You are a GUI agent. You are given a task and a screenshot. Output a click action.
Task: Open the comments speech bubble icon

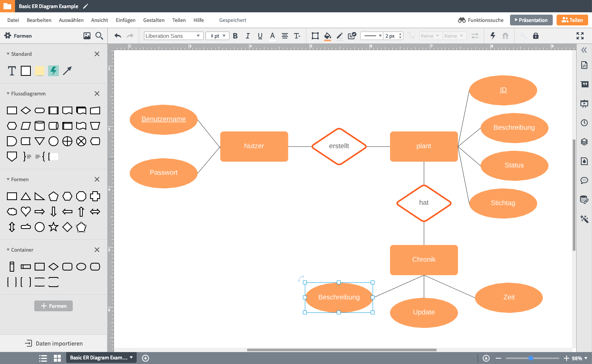click(x=584, y=180)
